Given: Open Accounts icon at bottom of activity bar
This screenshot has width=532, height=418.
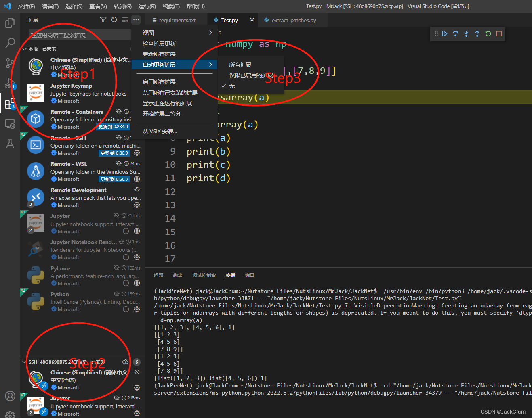Looking at the screenshot, I should [x=10, y=396].
